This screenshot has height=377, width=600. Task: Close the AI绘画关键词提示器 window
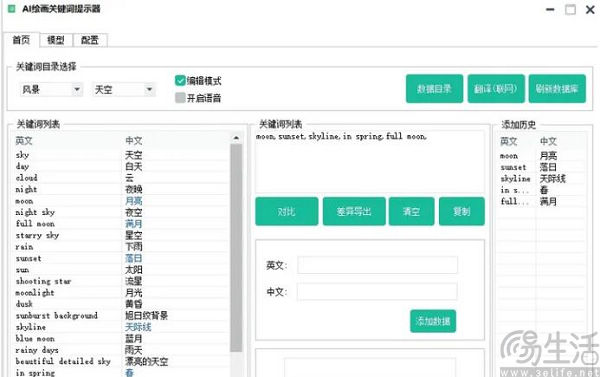pos(590,10)
